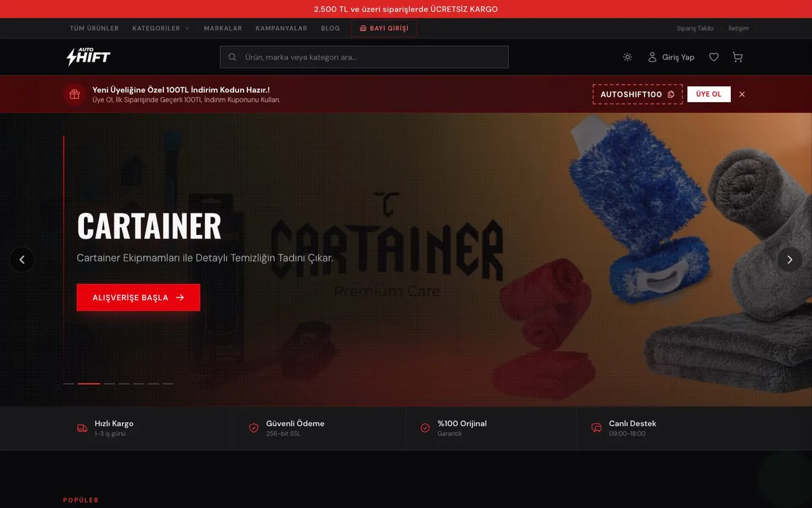Open the shopping cart icon
Screen dimensions: 812x508
click(x=738, y=58)
